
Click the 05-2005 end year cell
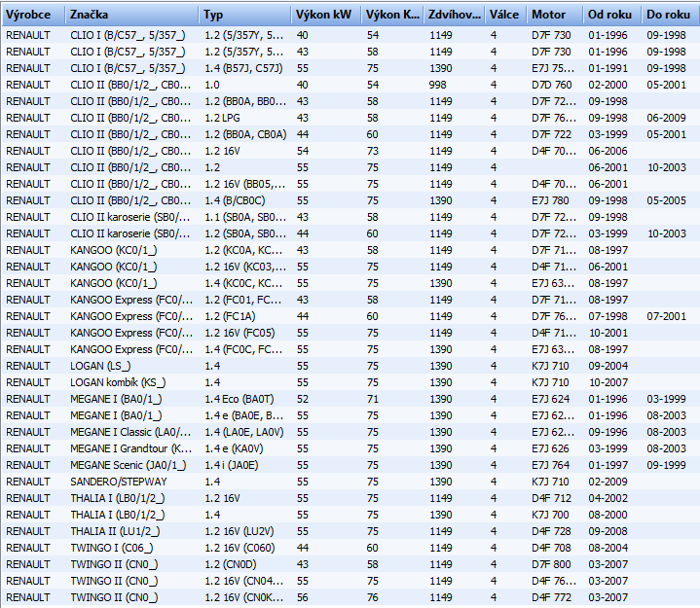pos(667,200)
